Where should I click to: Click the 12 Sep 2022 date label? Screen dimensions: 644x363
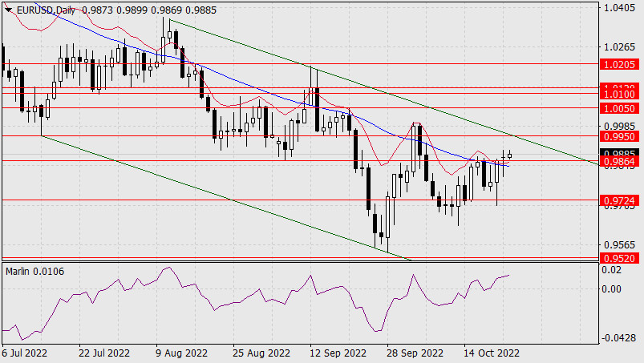click(338, 353)
